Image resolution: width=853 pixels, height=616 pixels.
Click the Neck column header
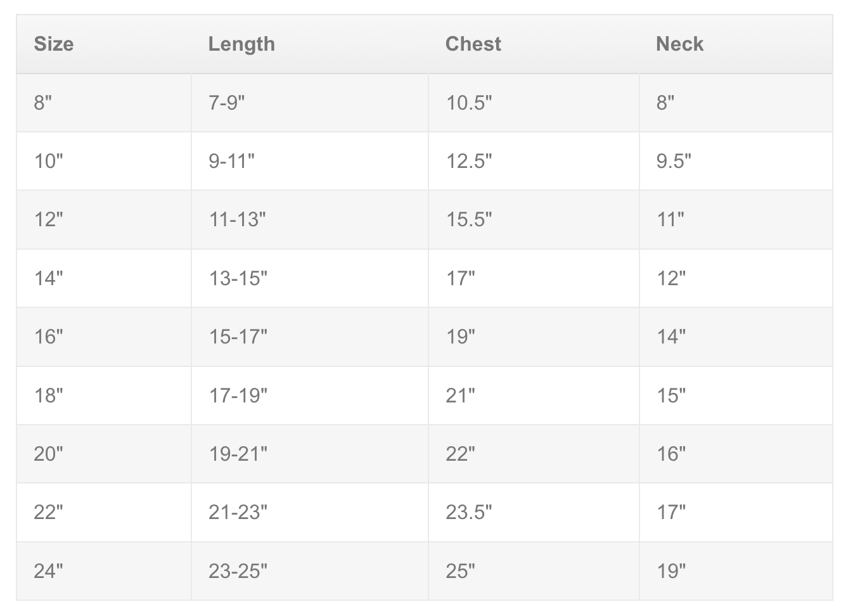click(679, 44)
